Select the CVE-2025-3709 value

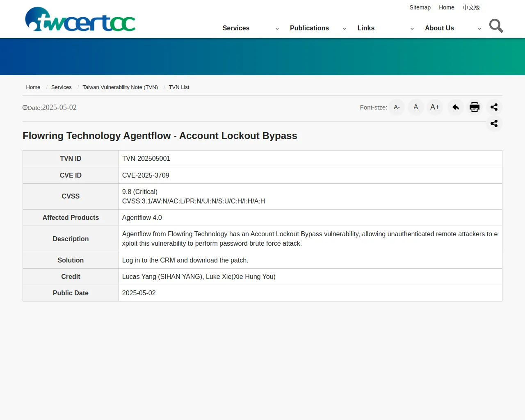pos(146,175)
